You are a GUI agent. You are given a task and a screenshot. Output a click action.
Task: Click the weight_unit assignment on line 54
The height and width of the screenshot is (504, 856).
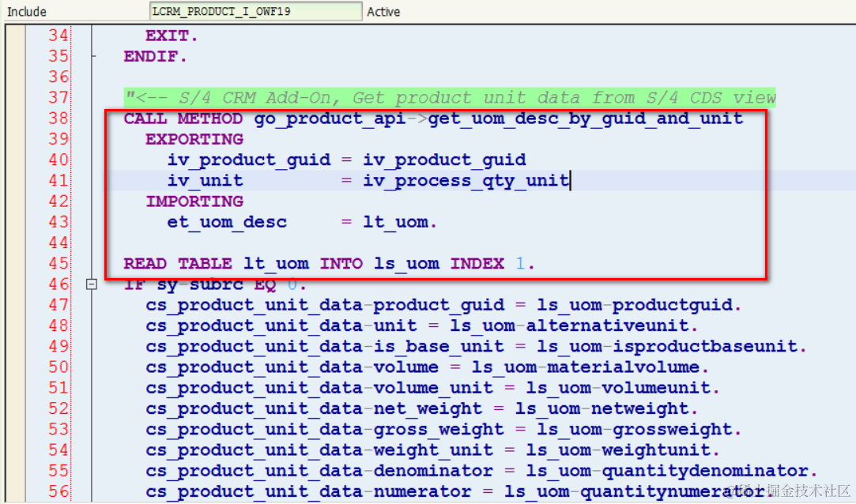(x=432, y=450)
